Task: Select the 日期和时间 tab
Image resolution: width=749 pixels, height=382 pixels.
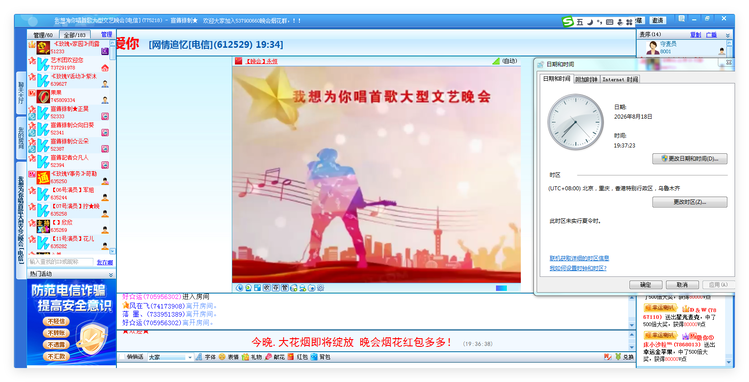Action: (556, 79)
